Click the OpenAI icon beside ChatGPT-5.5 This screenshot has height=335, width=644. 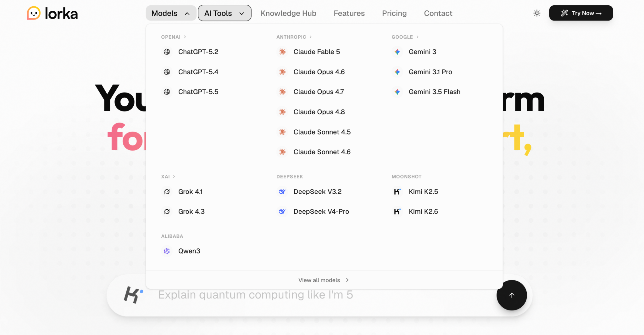[x=167, y=92]
